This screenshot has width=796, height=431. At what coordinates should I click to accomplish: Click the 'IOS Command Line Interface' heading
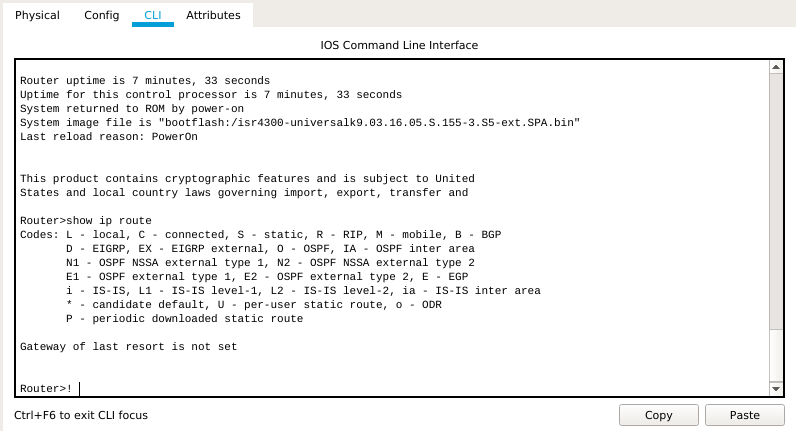(399, 45)
